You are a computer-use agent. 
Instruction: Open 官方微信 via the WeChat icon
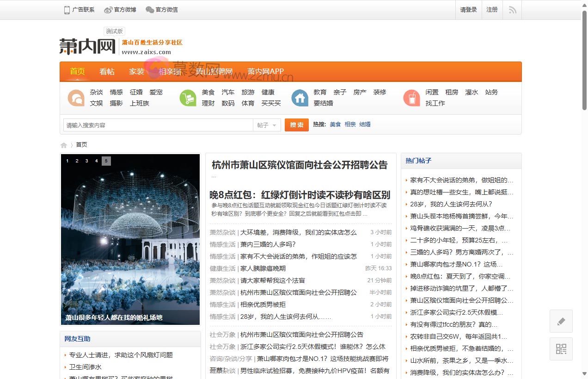148,9
